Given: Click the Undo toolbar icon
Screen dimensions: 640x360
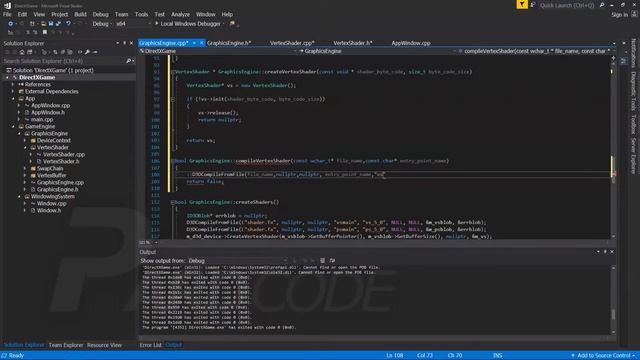Looking at the screenshot, I should [x=68, y=24].
